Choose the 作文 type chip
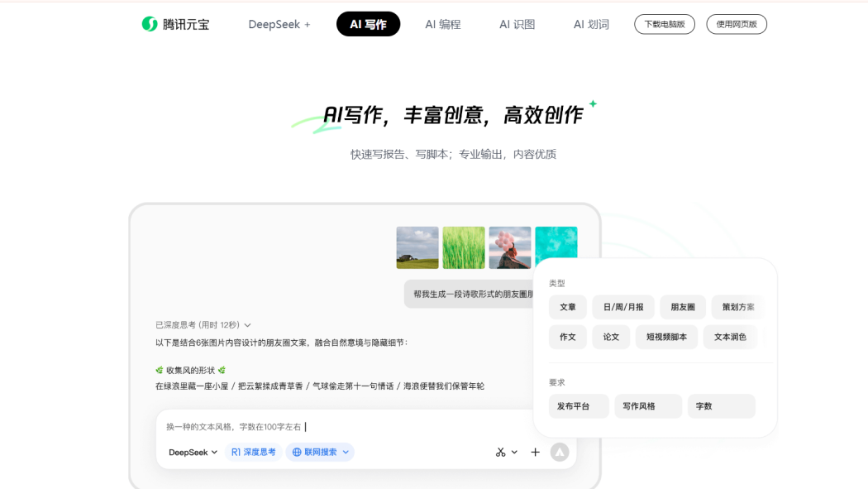This screenshot has width=868, height=489. point(568,337)
